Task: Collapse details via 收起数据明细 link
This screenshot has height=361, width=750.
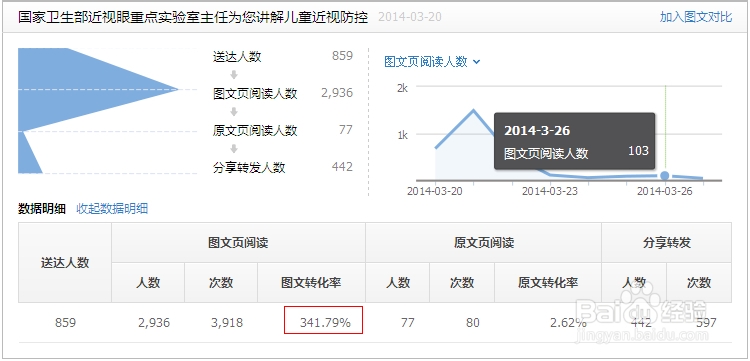Action: [x=112, y=208]
